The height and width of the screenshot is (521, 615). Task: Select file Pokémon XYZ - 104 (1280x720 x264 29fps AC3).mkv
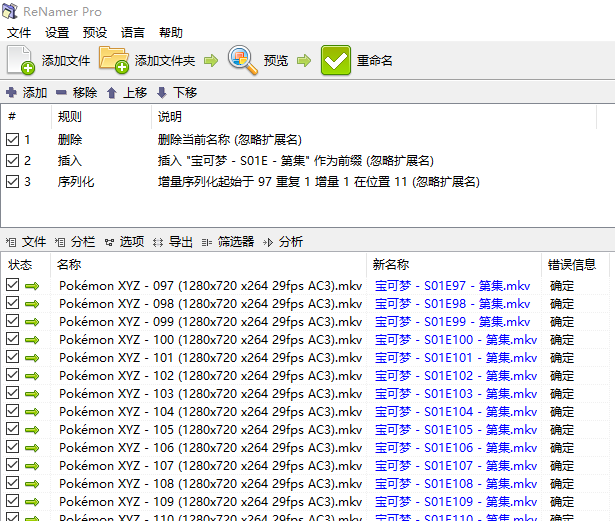[x=211, y=412]
